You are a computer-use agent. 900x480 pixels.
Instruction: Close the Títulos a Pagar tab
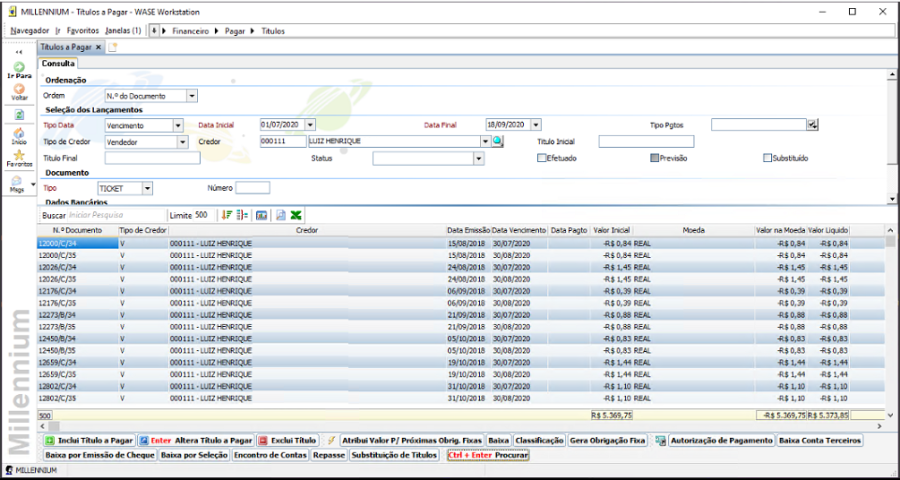tap(99, 47)
